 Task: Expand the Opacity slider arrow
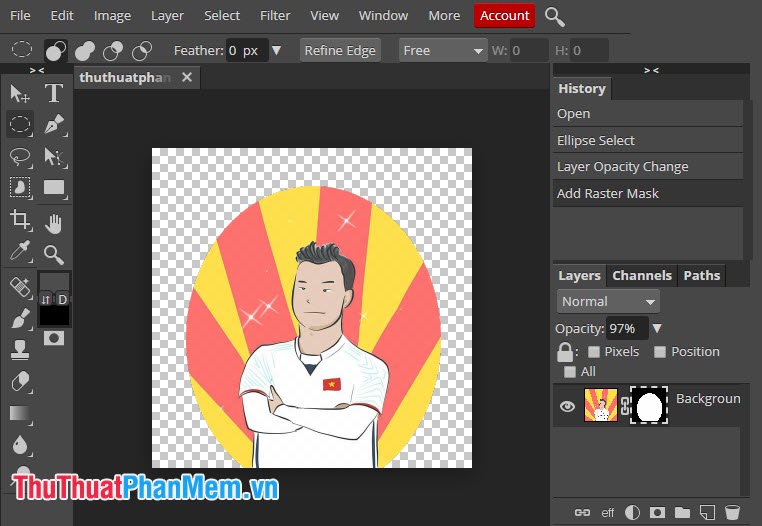click(x=657, y=328)
